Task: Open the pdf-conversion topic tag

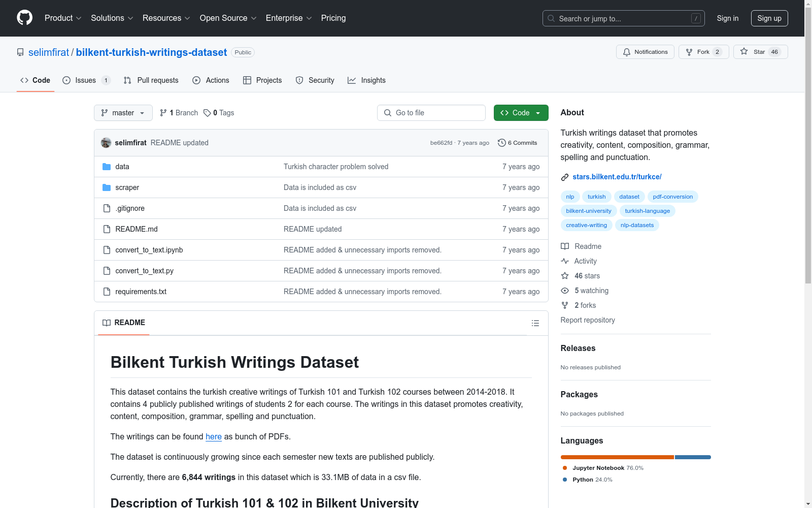Action: [x=673, y=197]
